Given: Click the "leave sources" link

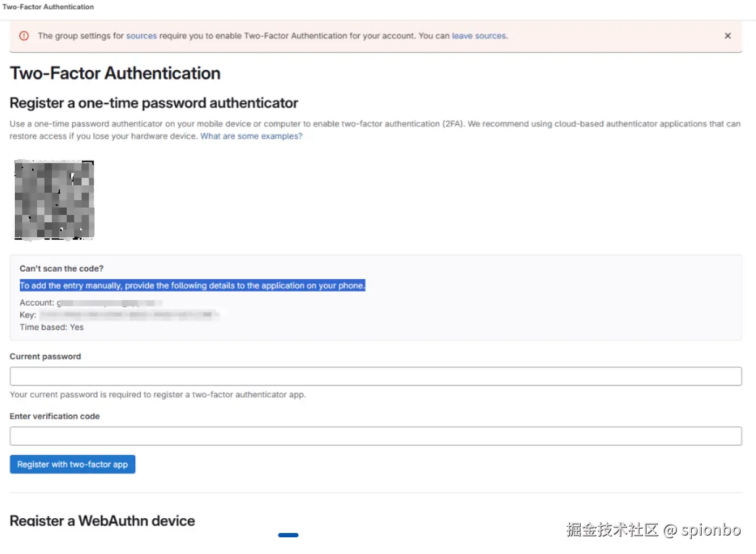Looking at the screenshot, I should [x=479, y=36].
